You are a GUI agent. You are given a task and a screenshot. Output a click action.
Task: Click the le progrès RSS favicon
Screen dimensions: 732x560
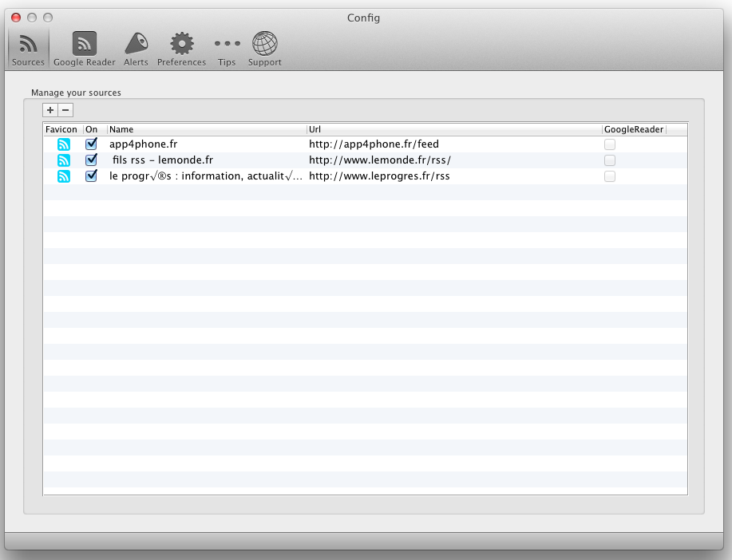(64, 176)
